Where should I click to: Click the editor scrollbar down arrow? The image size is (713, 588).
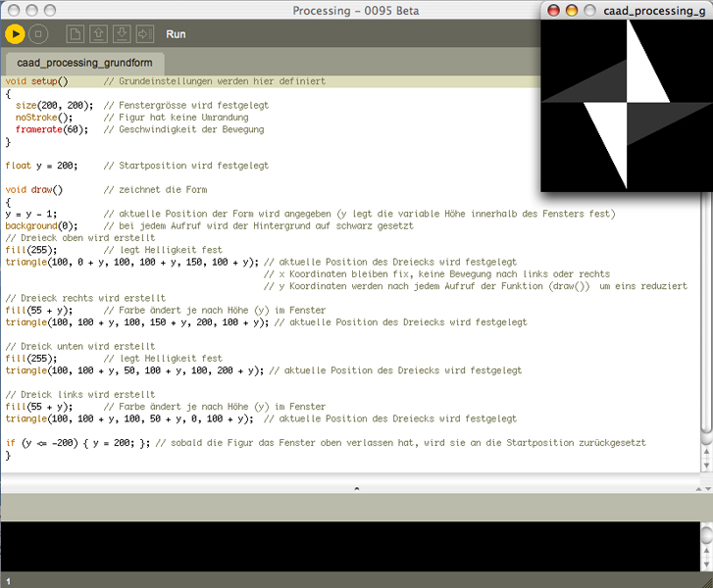coord(706,465)
